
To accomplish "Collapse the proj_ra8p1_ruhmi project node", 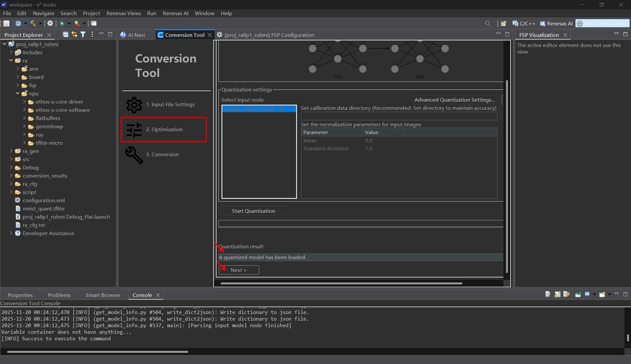I will pyautogui.click(x=4, y=44).
